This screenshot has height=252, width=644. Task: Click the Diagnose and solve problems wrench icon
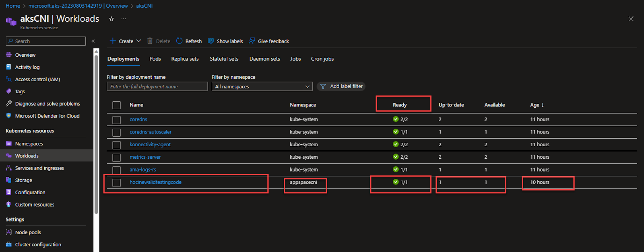click(8, 103)
